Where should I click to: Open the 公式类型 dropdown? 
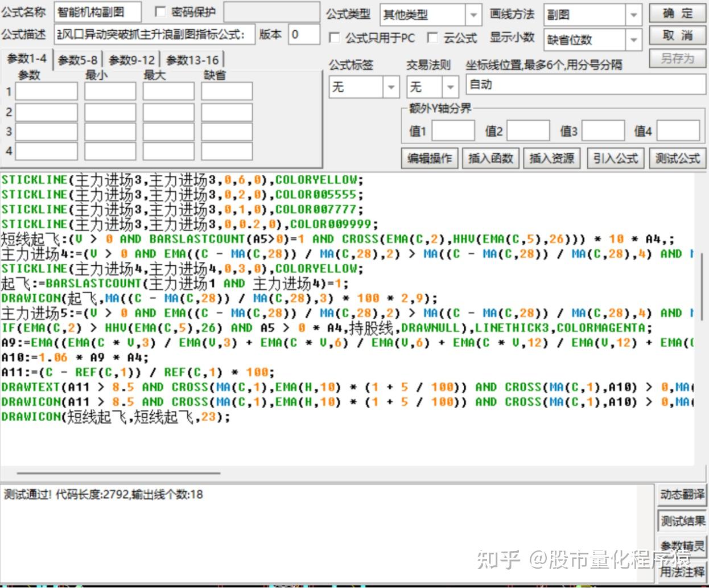click(x=431, y=15)
